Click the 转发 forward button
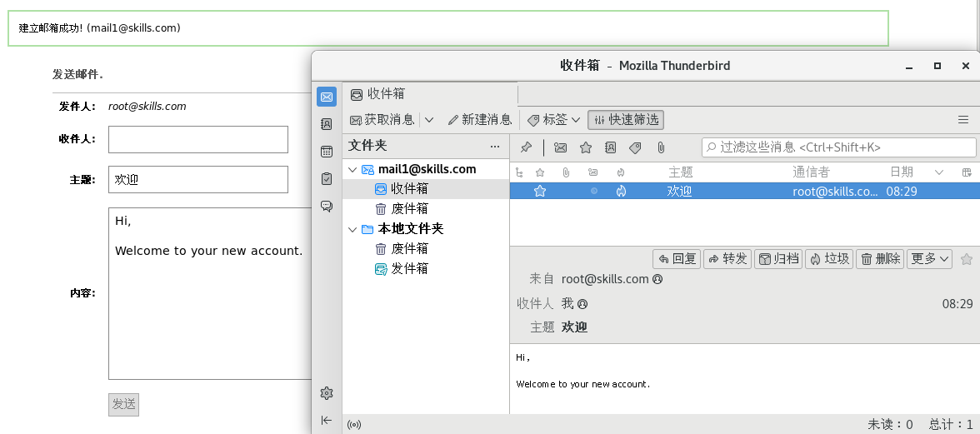This screenshot has width=980, height=434. (x=727, y=258)
